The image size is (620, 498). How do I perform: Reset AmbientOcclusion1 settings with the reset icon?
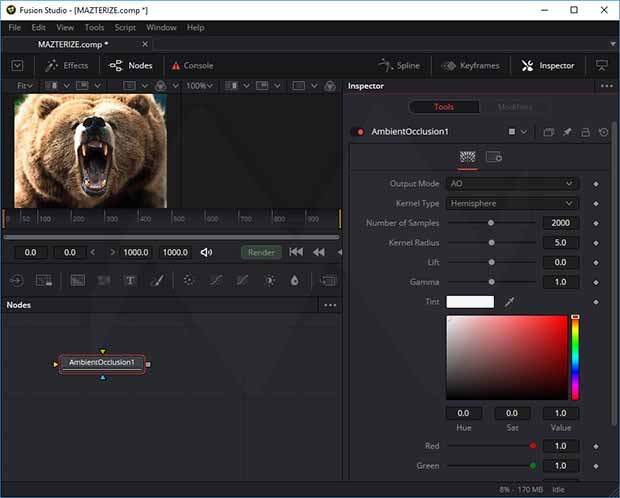tap(603, 132)
